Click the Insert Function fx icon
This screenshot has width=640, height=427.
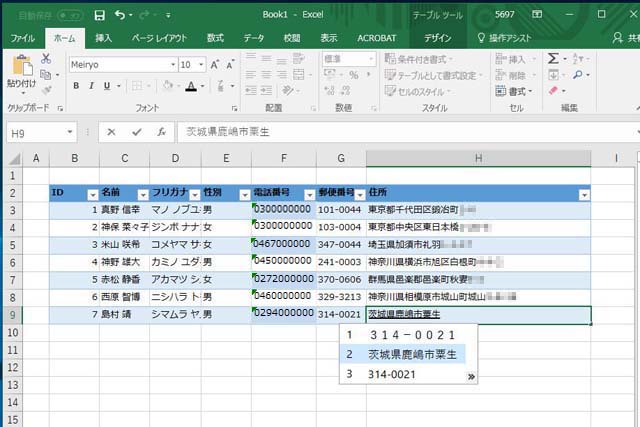[x=162, y=132]
